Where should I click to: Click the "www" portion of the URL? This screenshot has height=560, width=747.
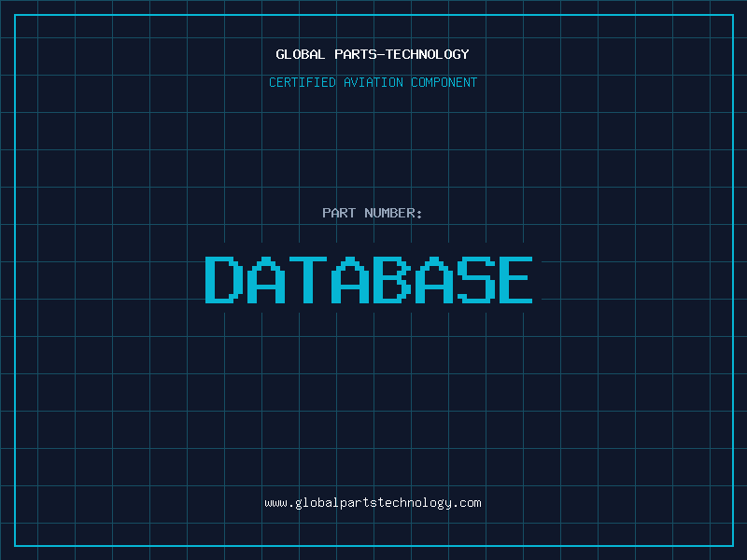click(275, 503)
